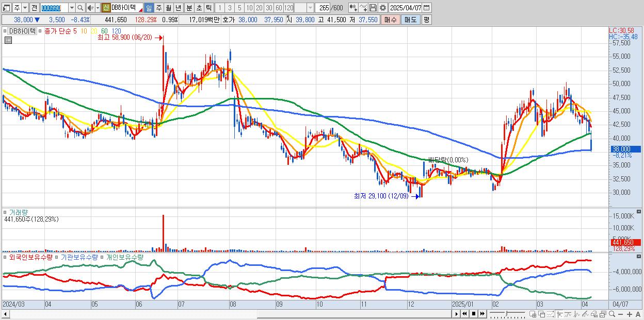Click the horizontal scrollbar left arrow
This screenshot has height=320, width=644.
[x=6, y=314]
